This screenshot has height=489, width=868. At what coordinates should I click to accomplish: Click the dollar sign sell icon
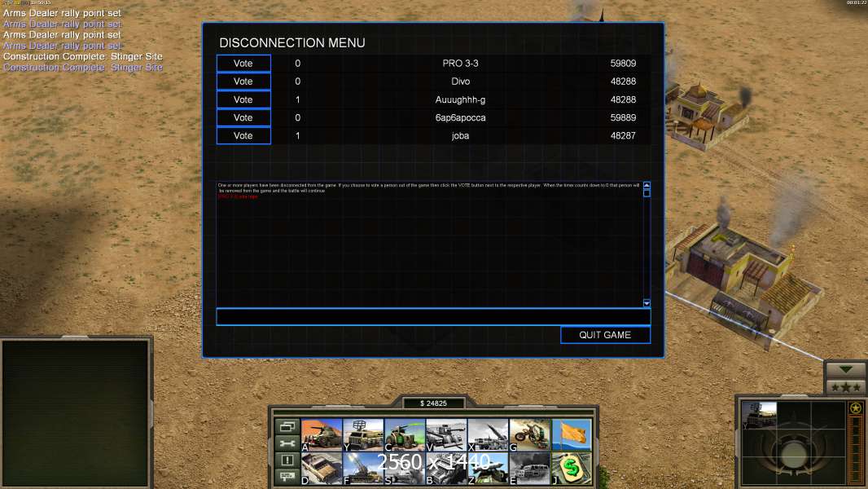click(572, 469)
